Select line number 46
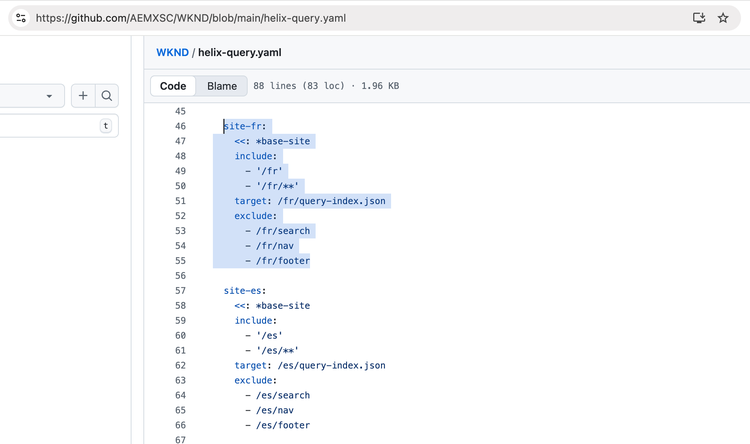 point(180,126)
